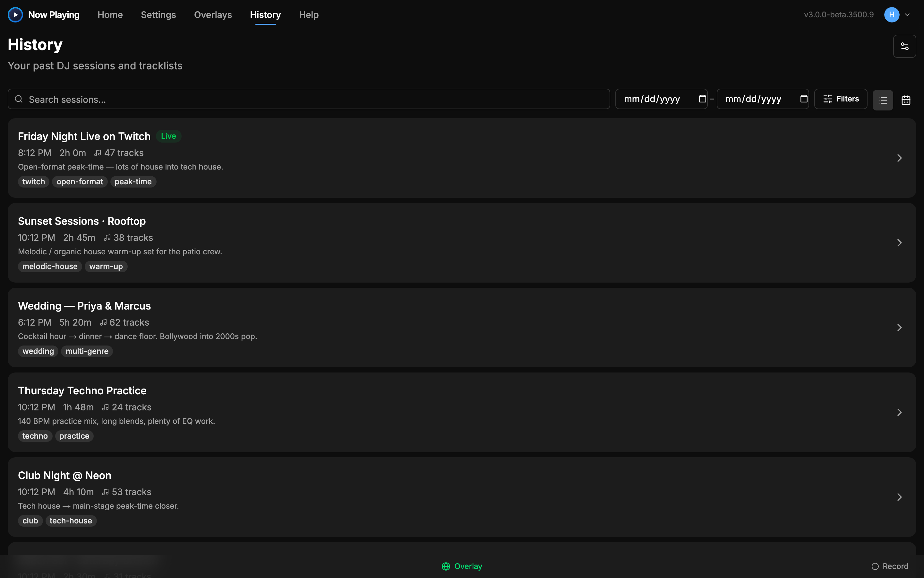Click music note icon beside 38 tracks
The image size is (924, 578).
(107, 238)
